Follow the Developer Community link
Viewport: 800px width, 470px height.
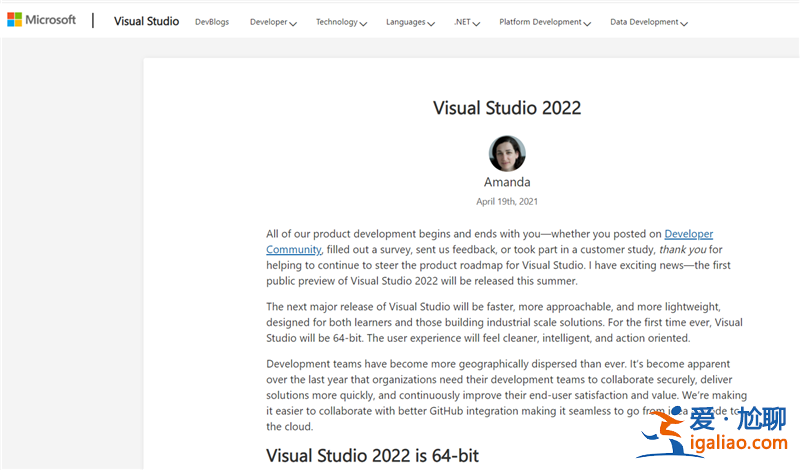(x=688, y=234)
